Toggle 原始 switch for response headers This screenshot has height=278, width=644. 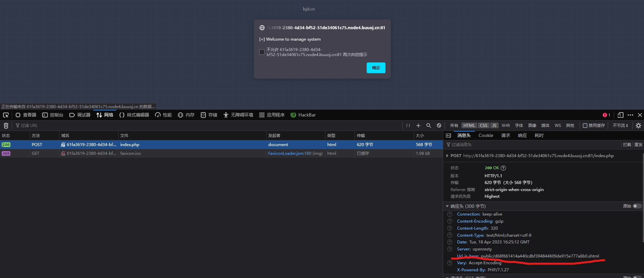coord(637,206)
